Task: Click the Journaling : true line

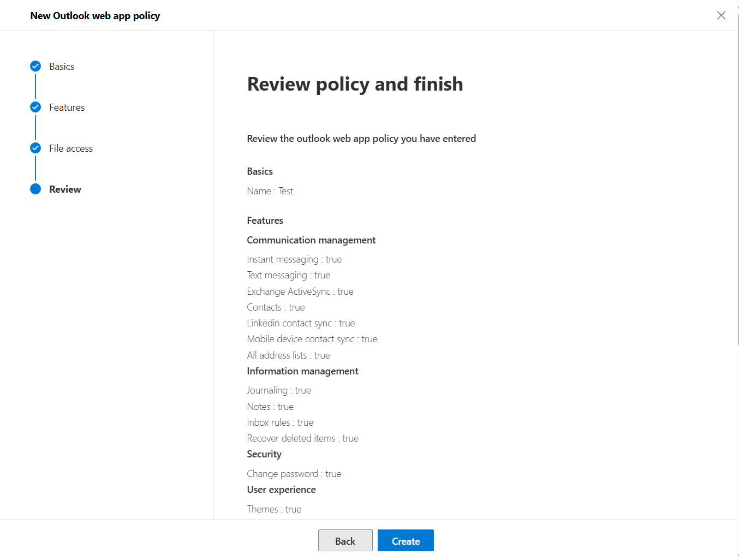Action: tap(278, 390)
